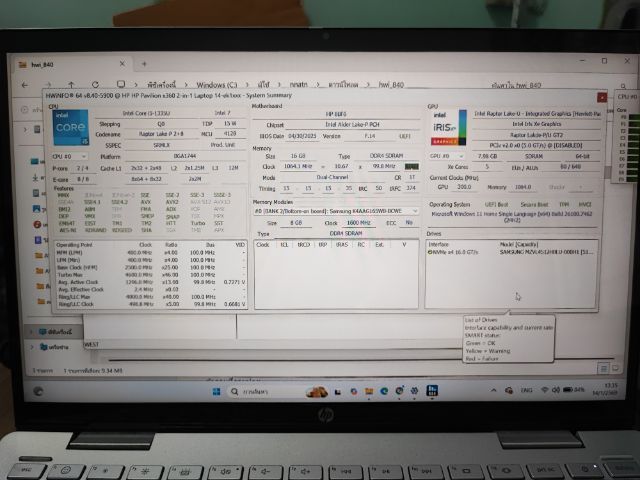This screenshot has height=480, width=640.
Task: Click the Intel Core i5 logo
Action: (x=70, y=128)
